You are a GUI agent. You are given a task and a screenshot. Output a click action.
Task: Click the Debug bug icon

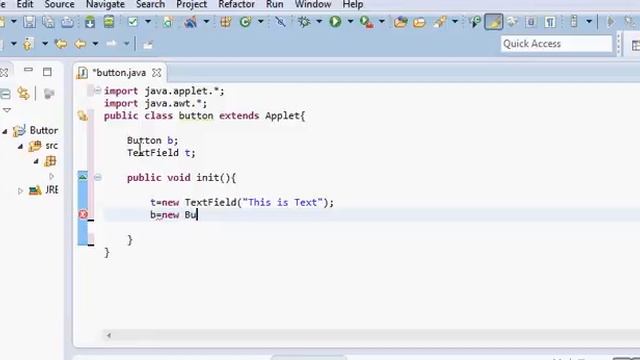pyautogui.click(x=304, y=22)
